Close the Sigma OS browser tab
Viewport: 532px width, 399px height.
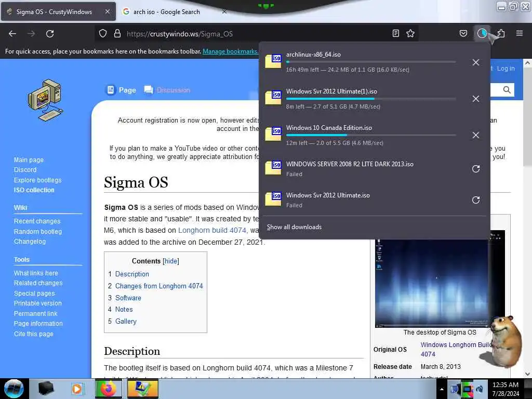tap(107, 11)
